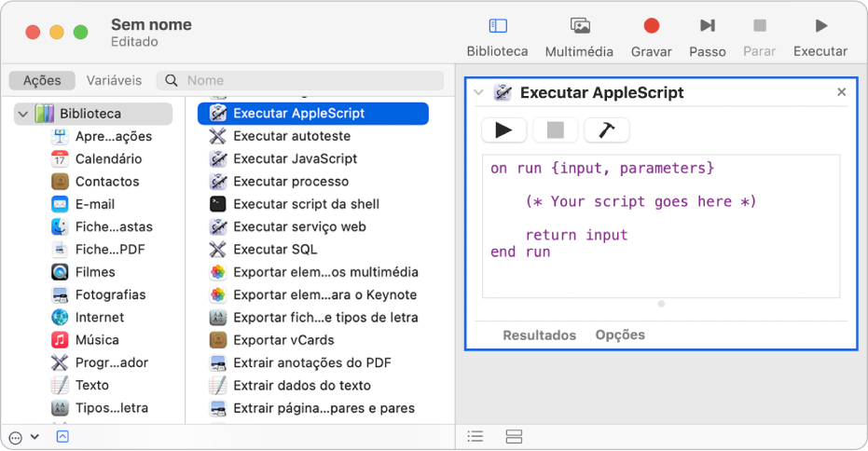Open the Resultados section

point(539,335)
